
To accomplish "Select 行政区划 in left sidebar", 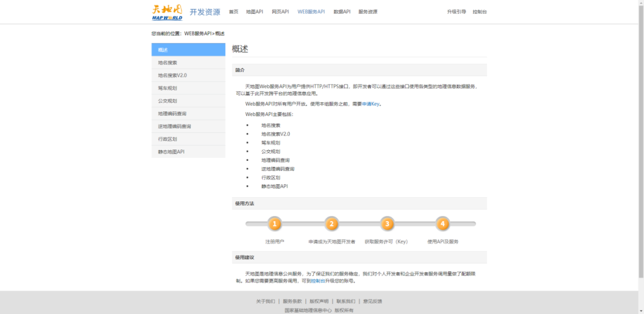I will tap(188, 139).
